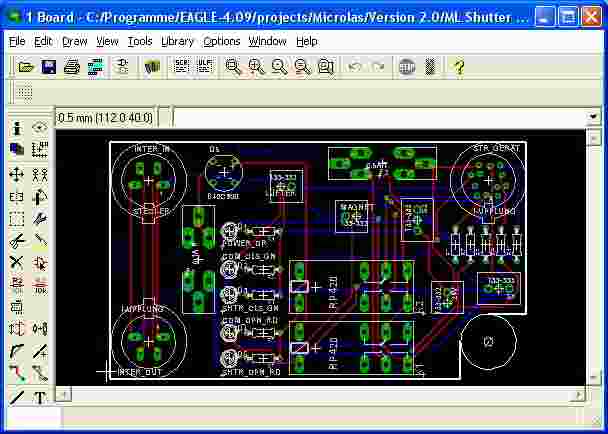The image size is (608, 434).
Task: Click in the command line text field
Action: pos(380,117)
